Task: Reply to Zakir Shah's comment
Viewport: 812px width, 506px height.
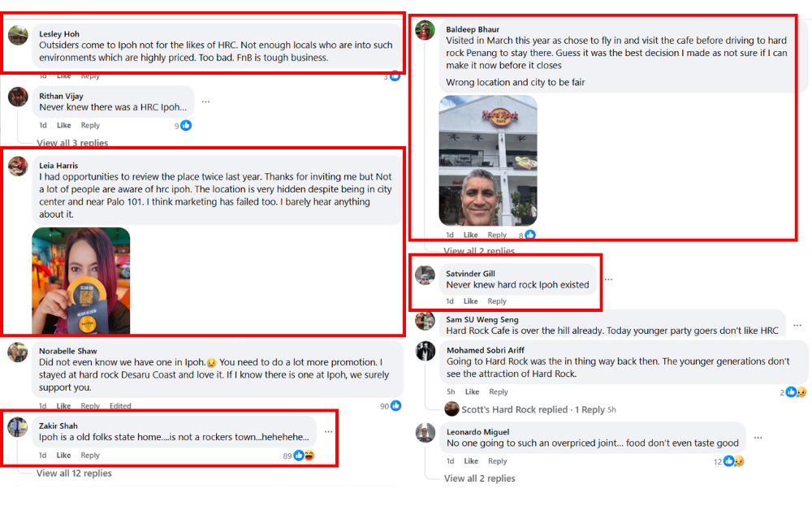Action: pos(90,456)
